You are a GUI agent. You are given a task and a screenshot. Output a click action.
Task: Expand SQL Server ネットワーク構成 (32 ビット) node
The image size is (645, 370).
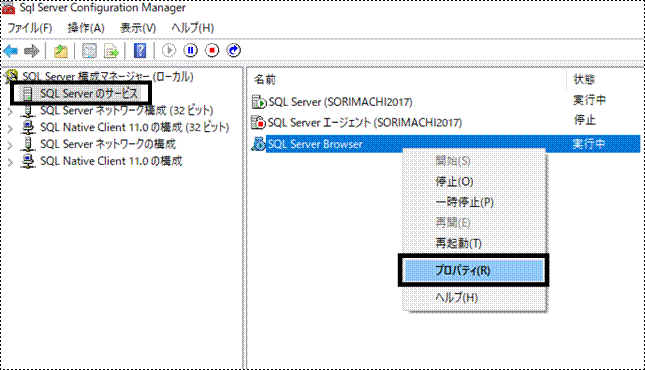[x=10, y=112]
